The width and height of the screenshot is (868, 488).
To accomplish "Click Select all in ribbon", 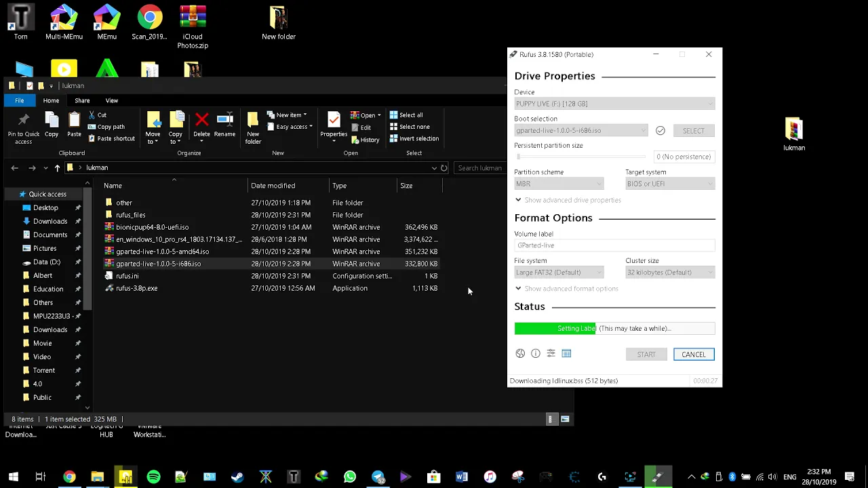I will point(406,115).
